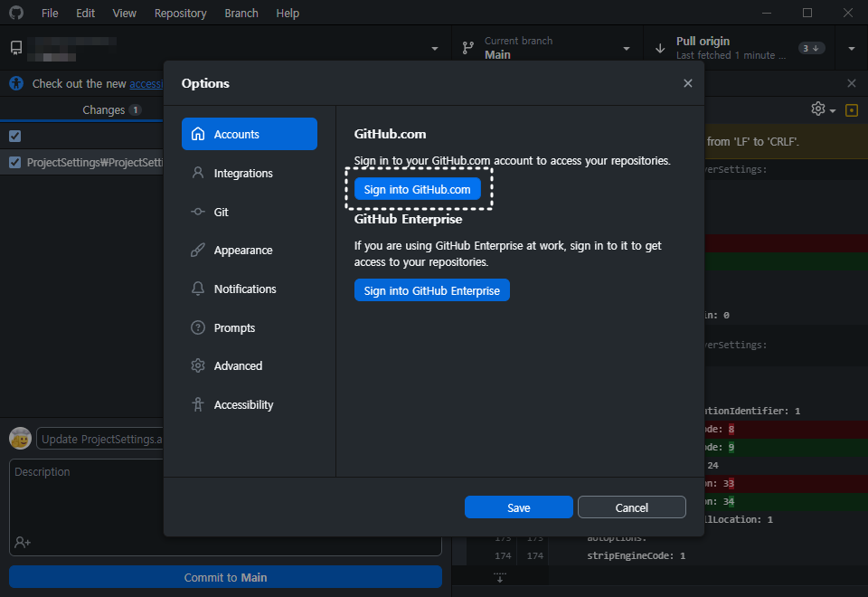Open the File menu
The height and width of the screenshot is (597, 868).
tap(50, 13)
